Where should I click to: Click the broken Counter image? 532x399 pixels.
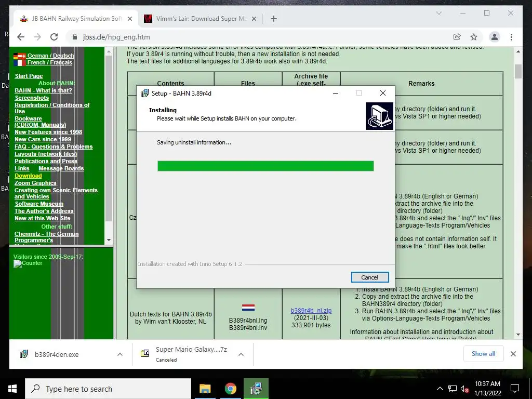point(28,263)
